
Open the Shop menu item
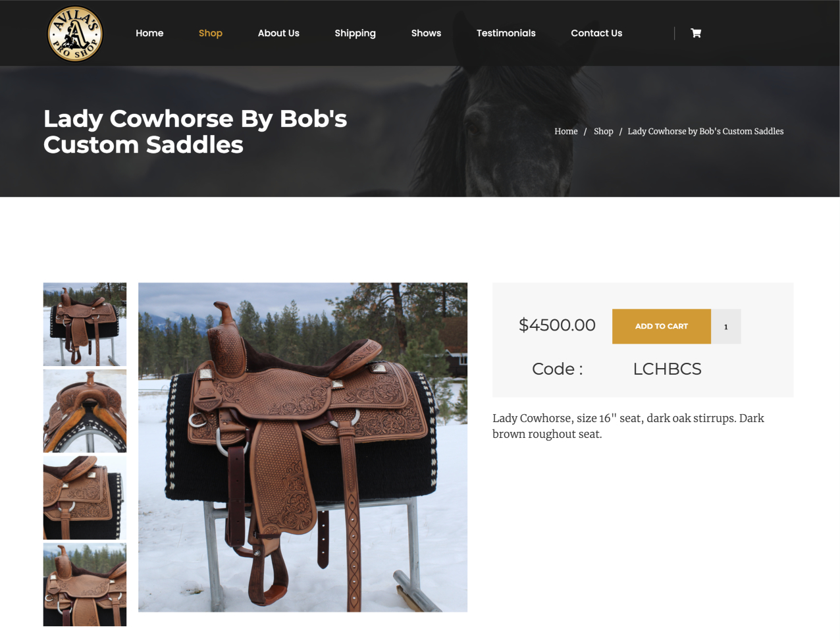pyautogui.click(x=211, y=33)
